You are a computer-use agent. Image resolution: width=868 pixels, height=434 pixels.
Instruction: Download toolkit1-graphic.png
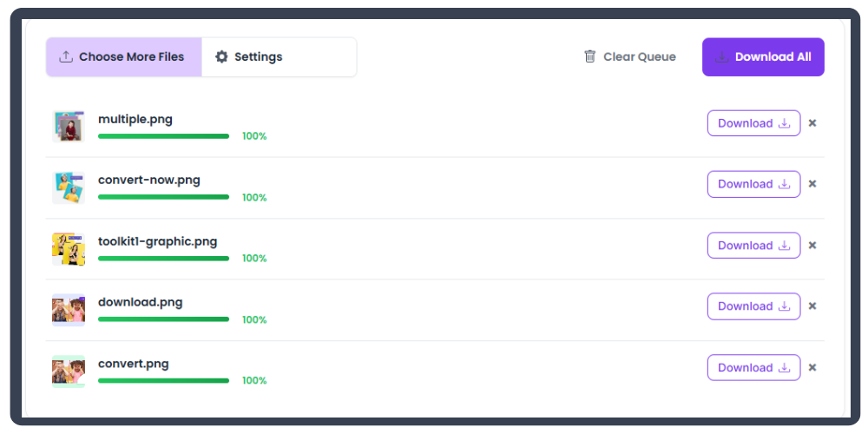pyautogui.click(x=753, y=246)
